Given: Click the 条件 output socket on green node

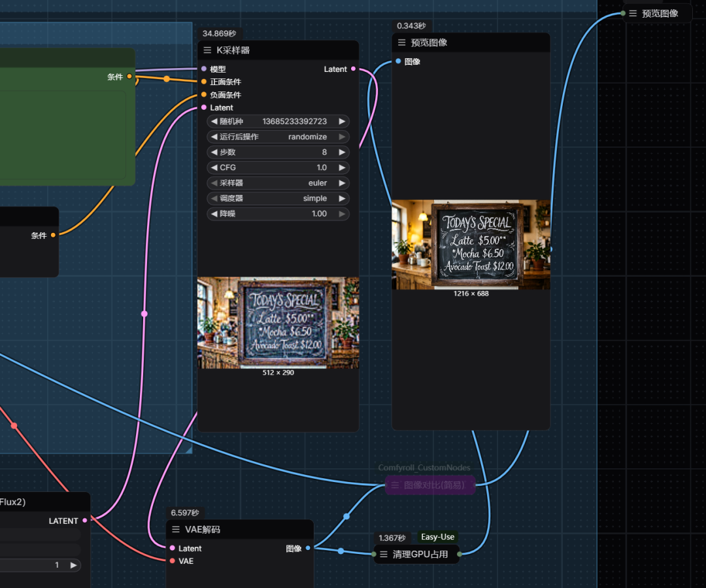Looking at the screenshot, I should pos(129,77).
